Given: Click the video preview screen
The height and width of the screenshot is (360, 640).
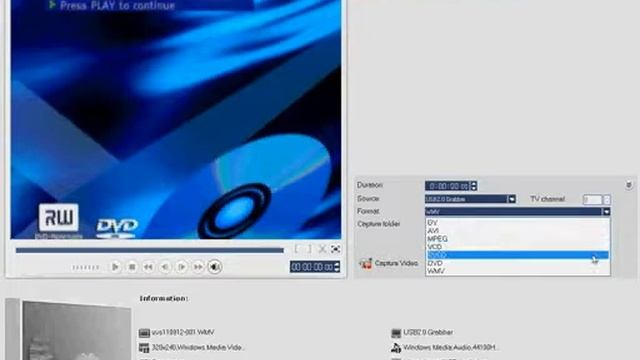Looking at the screenshot, I should coord(176,119).
